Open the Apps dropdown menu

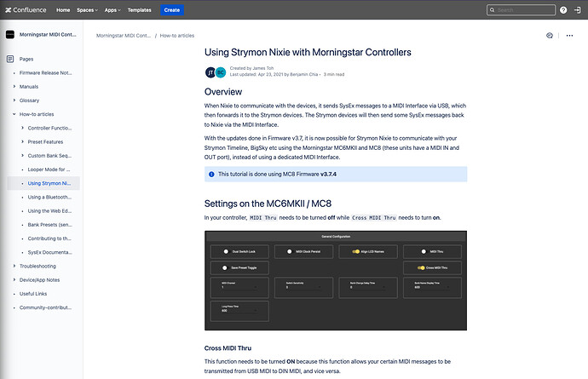(112, 10)
